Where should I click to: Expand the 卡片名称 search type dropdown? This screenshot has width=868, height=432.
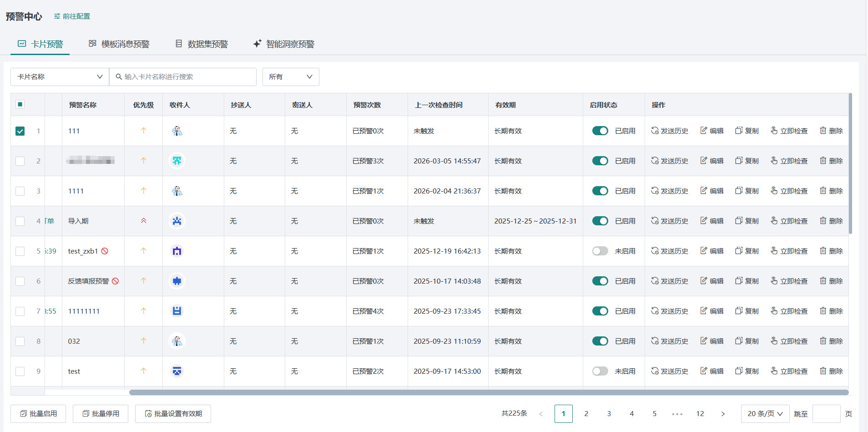click(60, 77)
